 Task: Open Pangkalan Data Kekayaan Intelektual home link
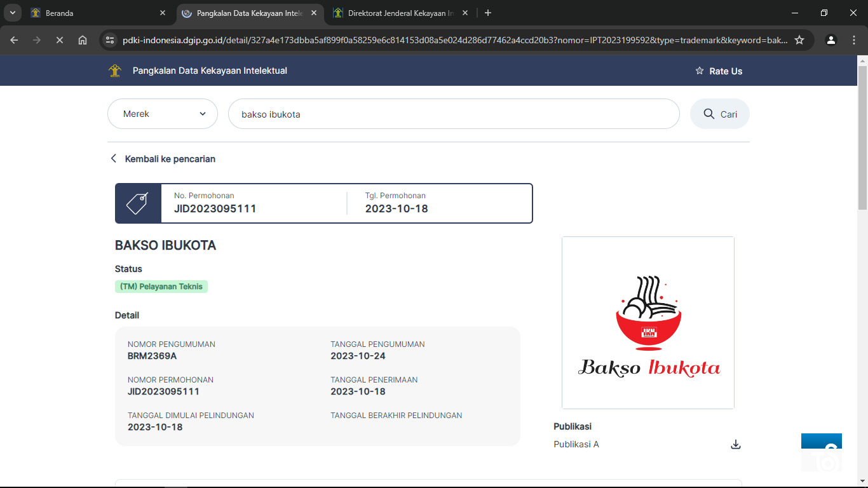coord(210,71)
